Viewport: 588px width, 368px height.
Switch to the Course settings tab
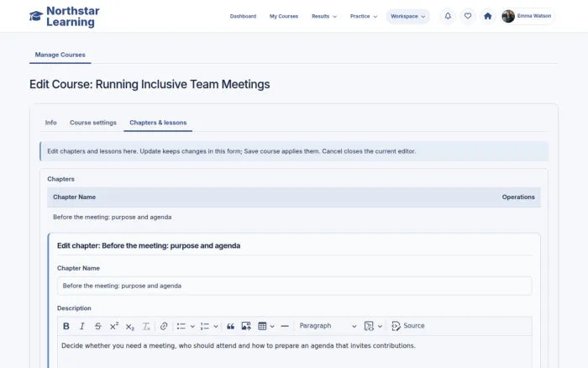93,123
